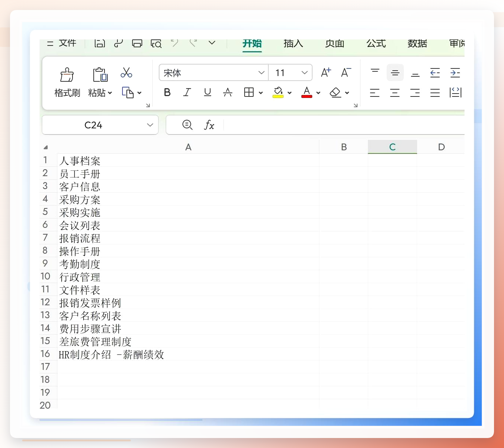The width and height of the screenshot is (504, 448).
Task: Switch to the 数据 tab
Action: pos(417,44)
